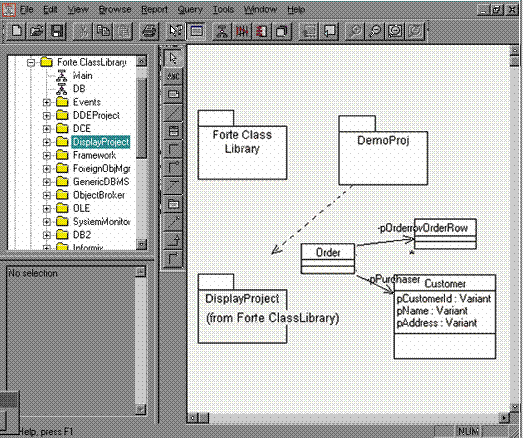Expand the DDEProject folder node
523x438 pixels.
coord(47,115)
